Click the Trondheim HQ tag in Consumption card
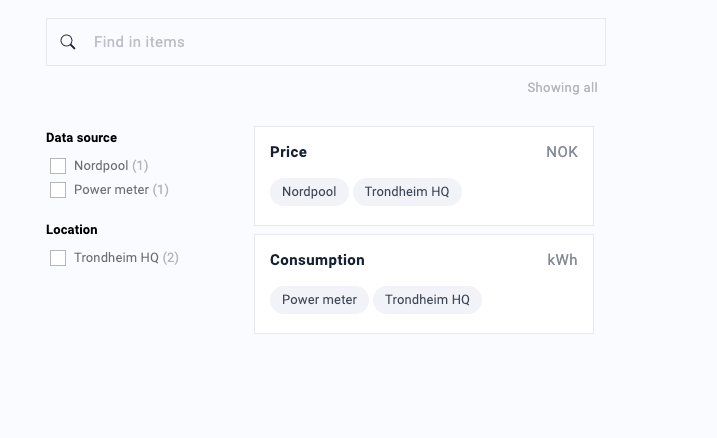 click(427, 300)
